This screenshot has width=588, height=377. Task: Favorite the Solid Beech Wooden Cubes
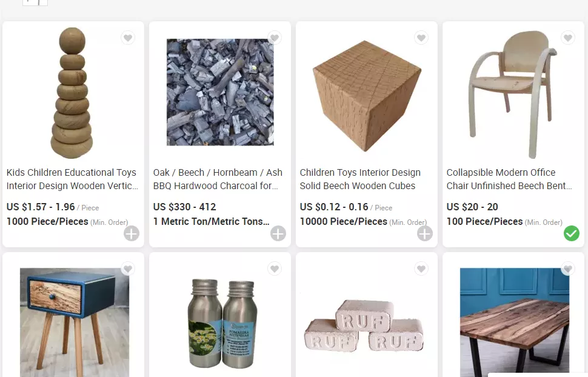[x=421, y=38]
